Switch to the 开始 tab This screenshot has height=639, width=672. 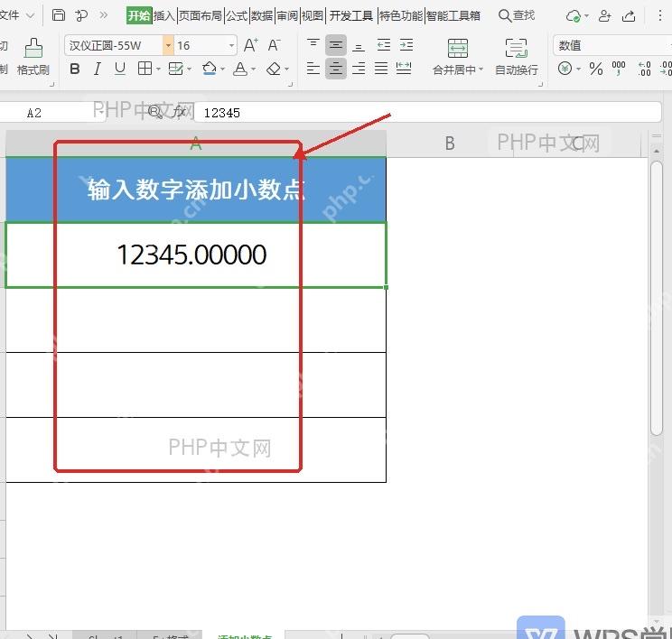(x=139, y=16)
